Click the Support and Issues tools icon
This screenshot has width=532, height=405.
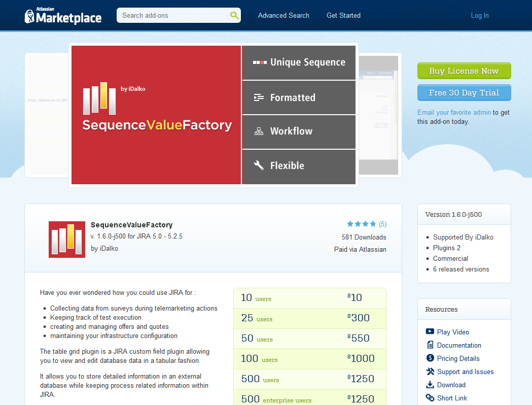[x=430, y=372]
